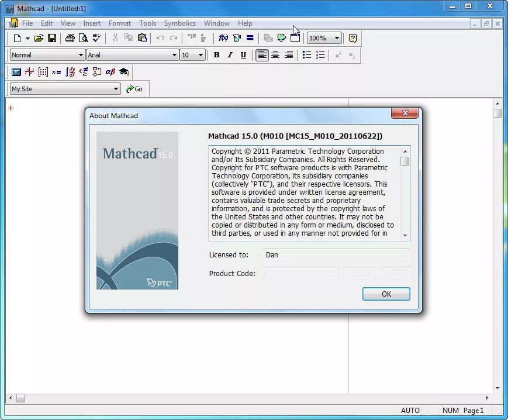Image resolution: width=508 pixels, height=420 pixels.
Task: Open the Vector and Matrix toolbar icon
Action: point(43,71)
